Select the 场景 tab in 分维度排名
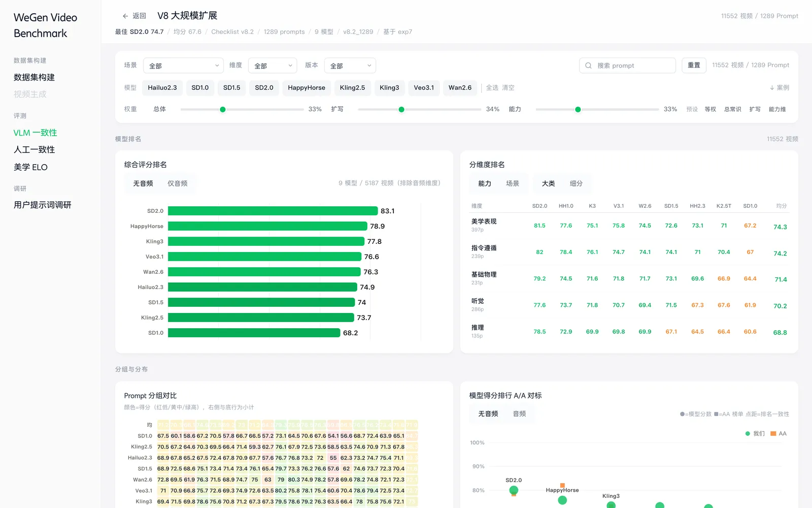Image resolution: width=812 pixels, height=508 pixels. click(513, 183)
